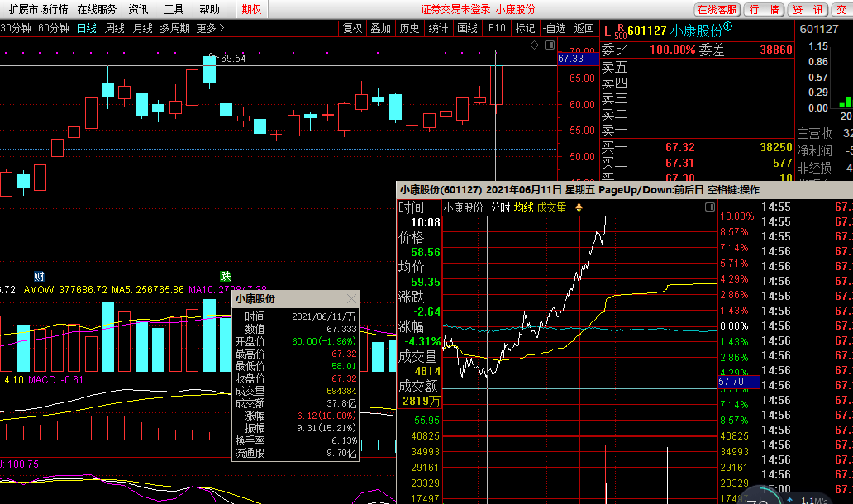This screenshot has height=504, width=853.
Task: Click the 标记 toolbar button
Action: (525, 28)
